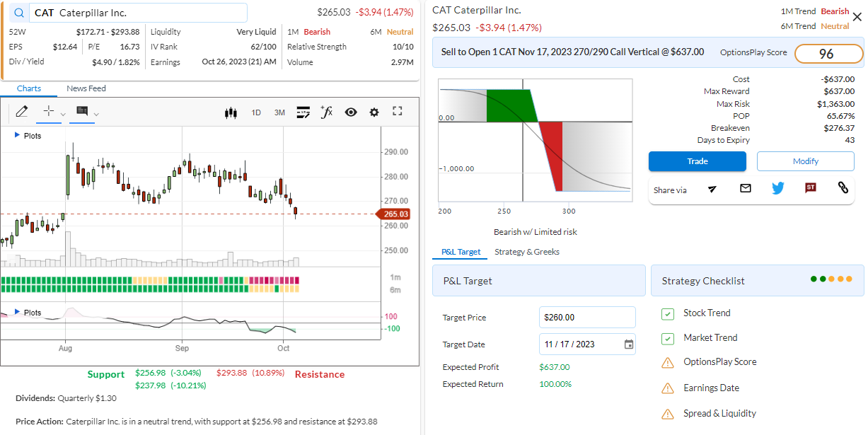This screenshot has height=435, width=868.
Task: Click the blue Trade button
Action: [x=697, y=161]
